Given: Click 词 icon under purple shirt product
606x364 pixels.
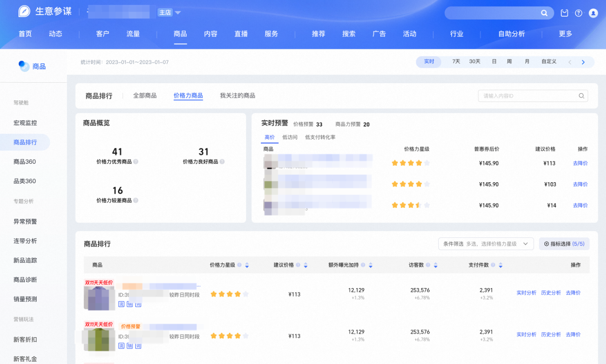Looking at the screenshot, I should coord(138,304).
